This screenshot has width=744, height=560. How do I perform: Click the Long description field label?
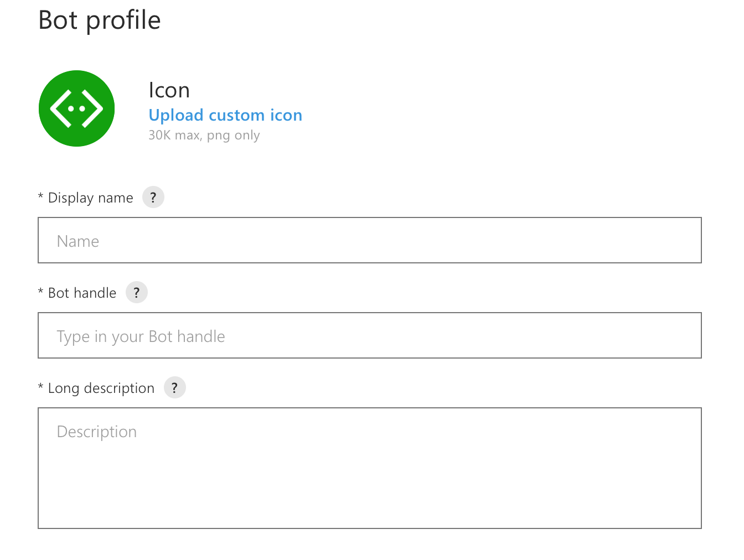[101, 388]
